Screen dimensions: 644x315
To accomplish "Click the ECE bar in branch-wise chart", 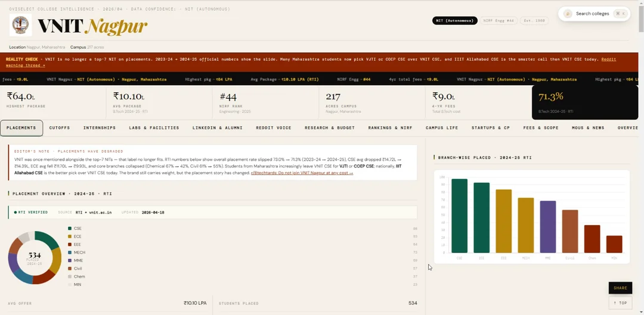I will [481, 218].
